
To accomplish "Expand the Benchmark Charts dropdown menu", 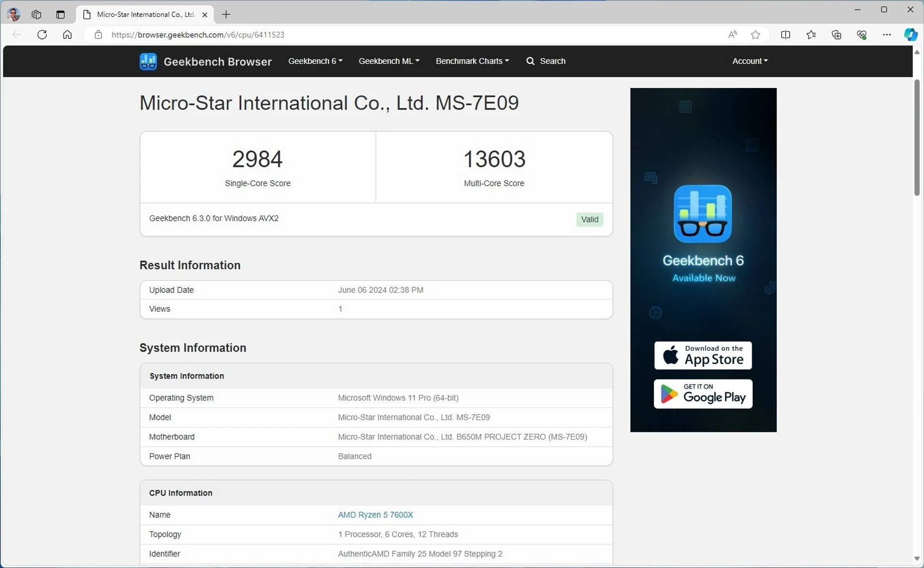I will click(x=472, y=61).
